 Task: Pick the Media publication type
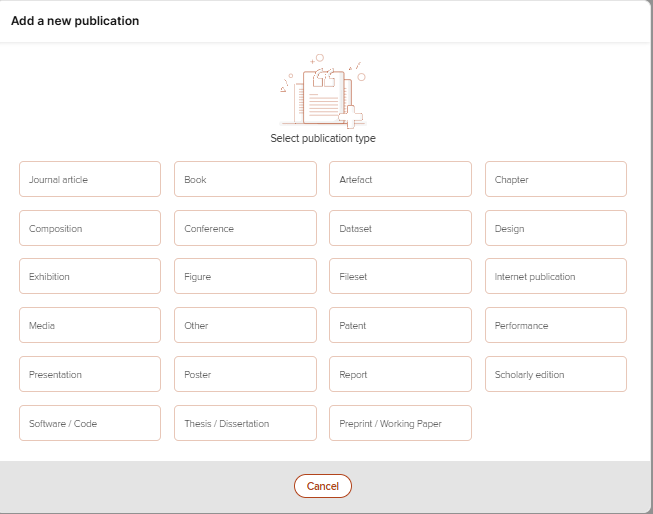[90, 325]
